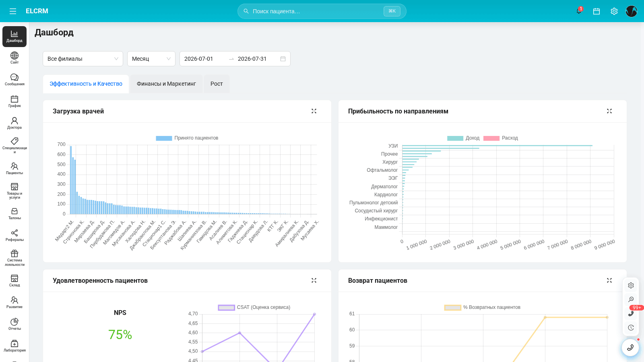The height and width of the screenshot is (362, 644).
Task: Expand Прибыльность по направлениям chart
Action: point(609,111)
